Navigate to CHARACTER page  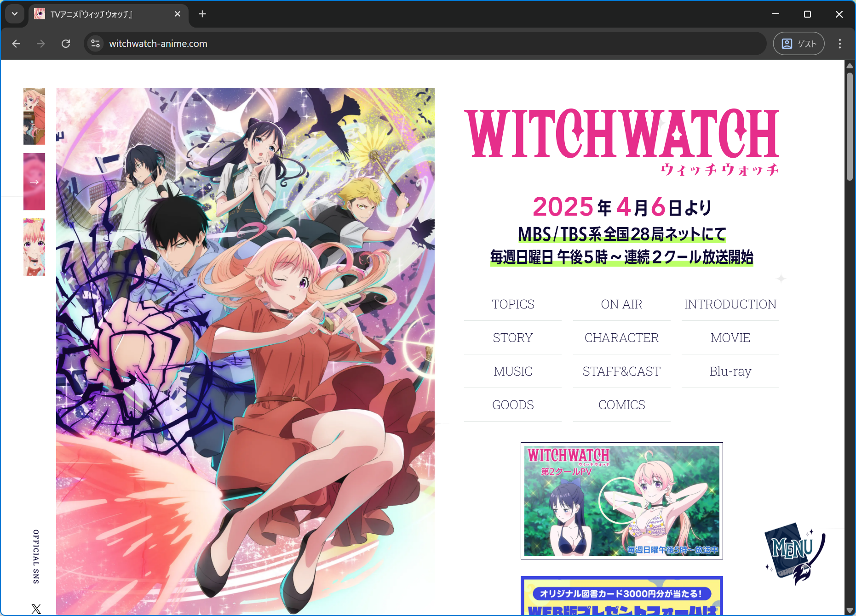pyautogui.click(x=621, y=338)
